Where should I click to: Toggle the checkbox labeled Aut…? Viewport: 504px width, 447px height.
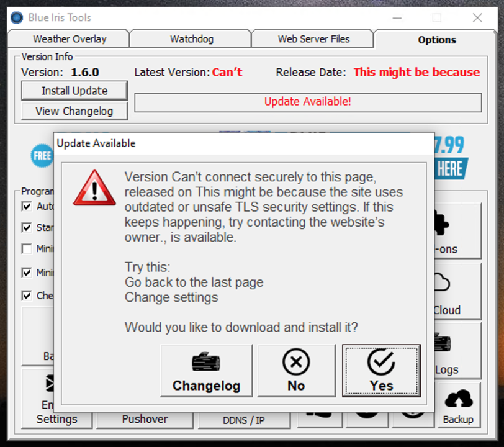click(x=27, y=206)
